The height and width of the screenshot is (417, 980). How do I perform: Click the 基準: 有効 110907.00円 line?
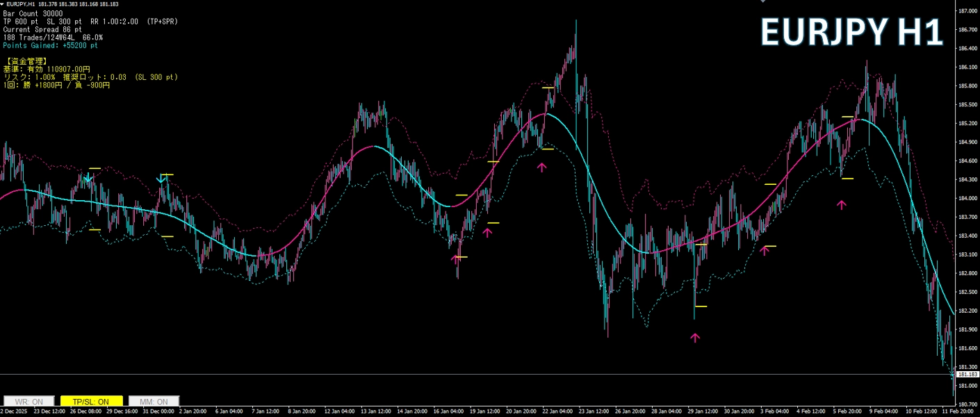coord(47,69)
